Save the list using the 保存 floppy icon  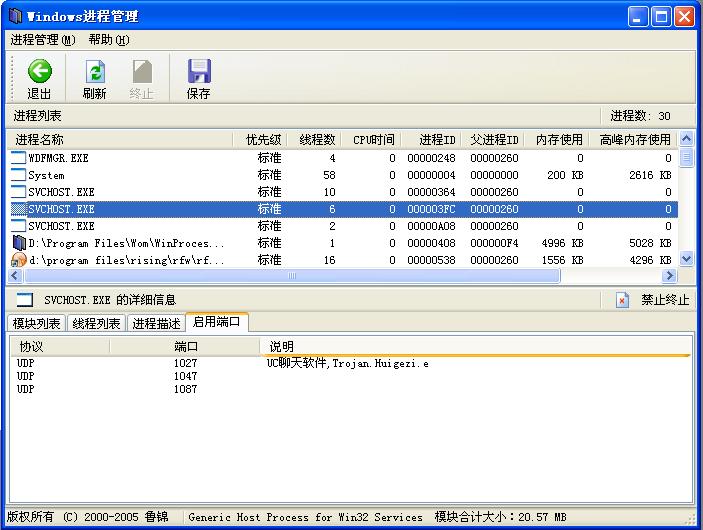(199, 71)
